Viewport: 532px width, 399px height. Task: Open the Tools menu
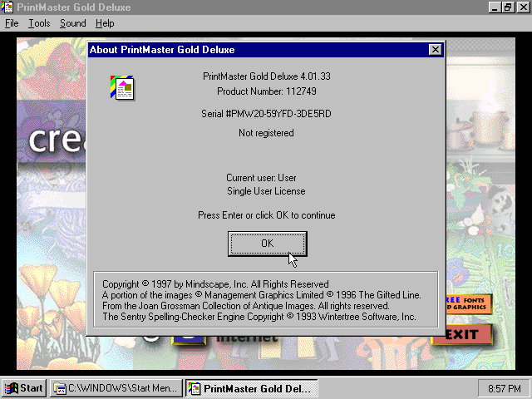click(39, 23)
